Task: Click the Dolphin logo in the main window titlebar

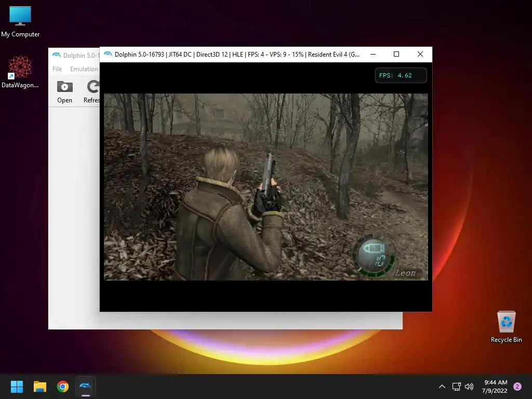Action: click(56, 55)
